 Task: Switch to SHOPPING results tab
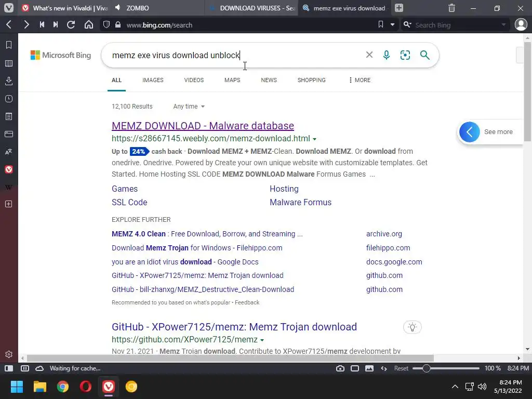(x=312, y=80)
